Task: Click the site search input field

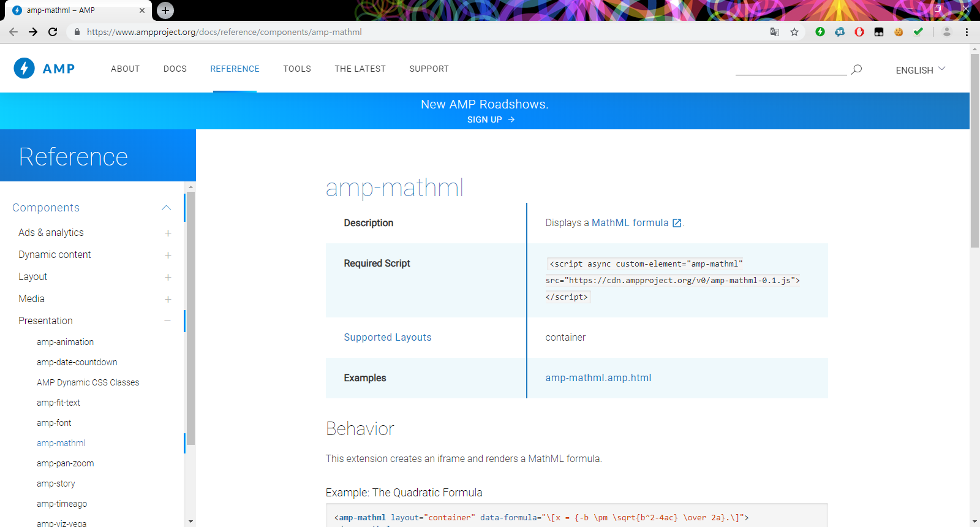Action: click(791, 69)
